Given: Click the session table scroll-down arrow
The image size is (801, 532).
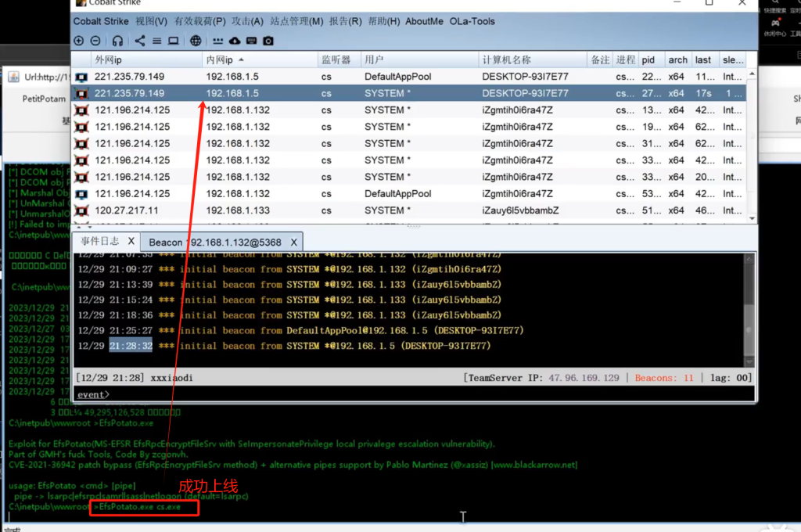Looking at the screenshot, I should 752,218.
